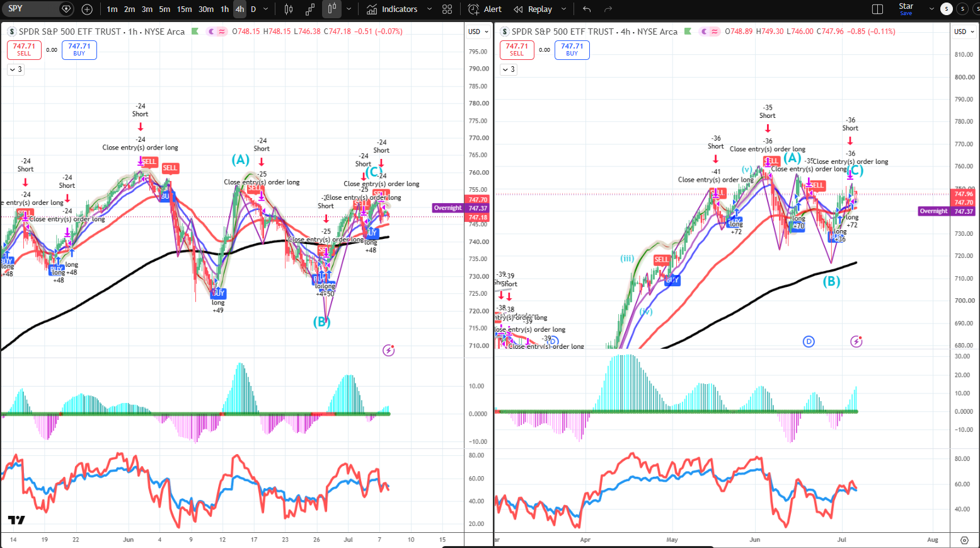Open chart settings gear at bottom right

(964, 540)
